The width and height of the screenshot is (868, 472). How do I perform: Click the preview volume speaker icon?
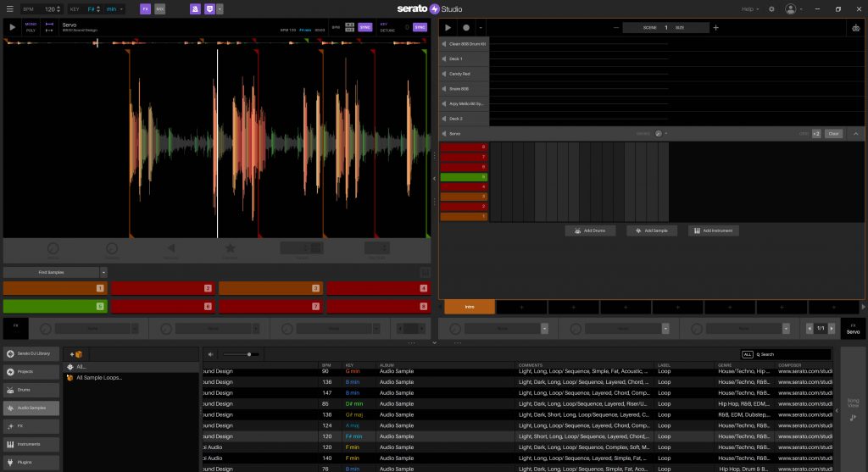tap(211, 354)
